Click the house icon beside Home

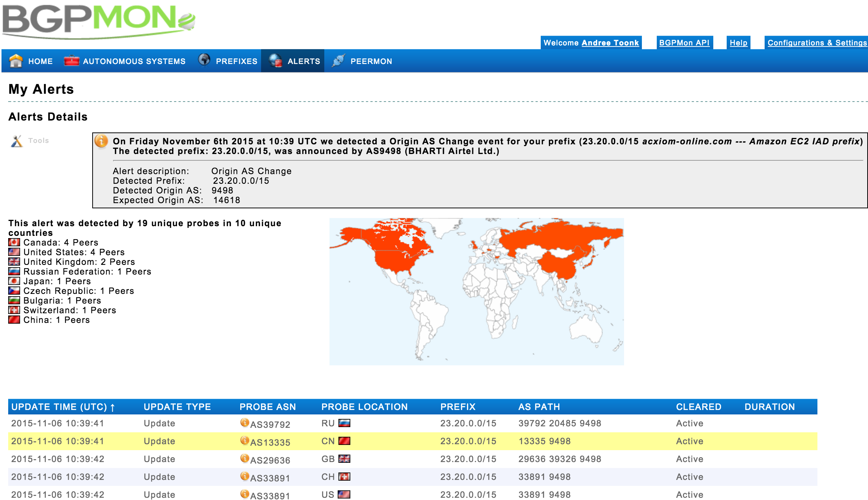(16, 61)
